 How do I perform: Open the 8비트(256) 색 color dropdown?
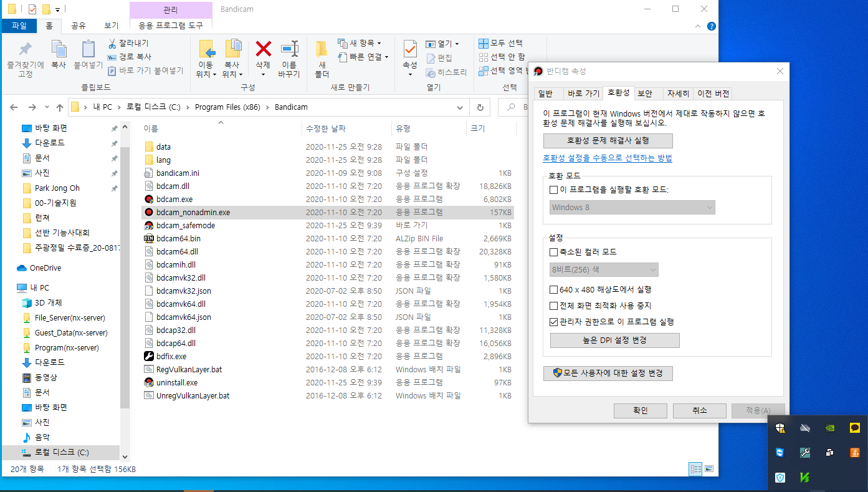[x=604, y=269]
